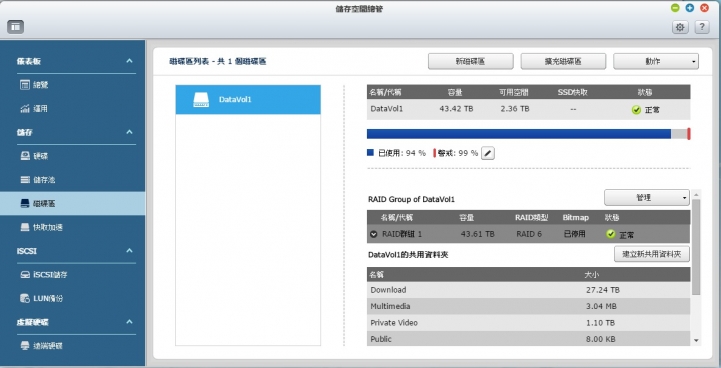Viewport: 721px width, 368px height.
Task: Click green status icon in RAID群組 1 row
Action: pyautogui.click(x=611, y=234)
